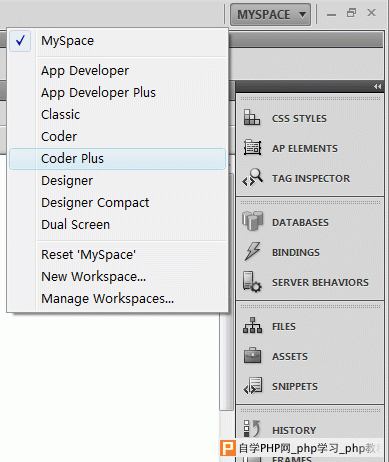Open the Assets briefcase icon
This screenshot has width=389, height=462.
point(252,355)
